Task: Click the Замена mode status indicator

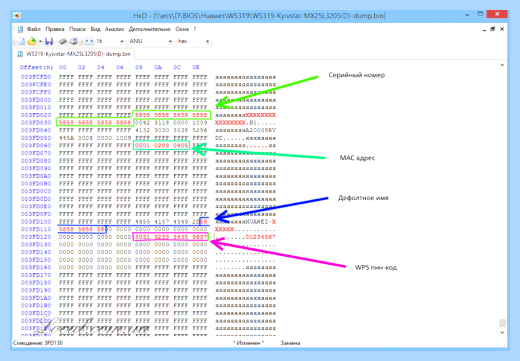Action: pos(290,343)
